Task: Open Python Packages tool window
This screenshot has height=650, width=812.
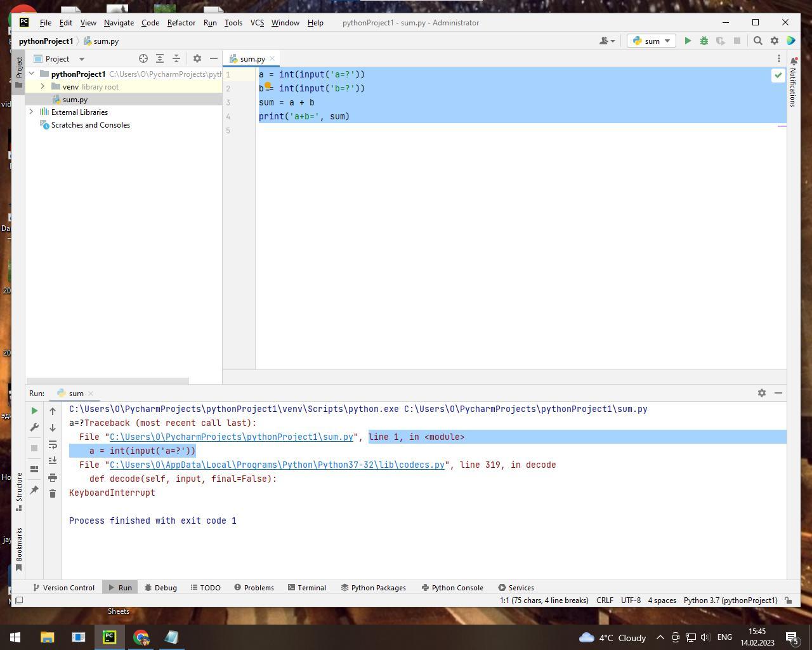Action: (373, 588)
